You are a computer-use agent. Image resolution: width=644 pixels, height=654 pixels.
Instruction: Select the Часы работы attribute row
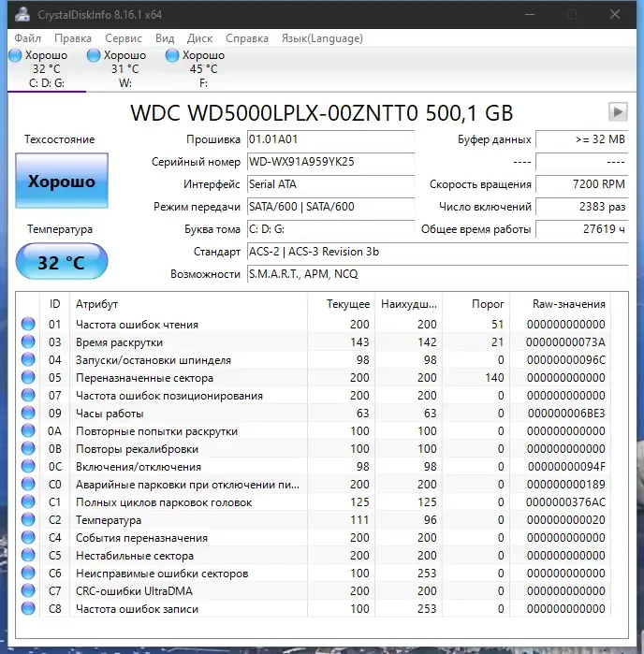314,414
